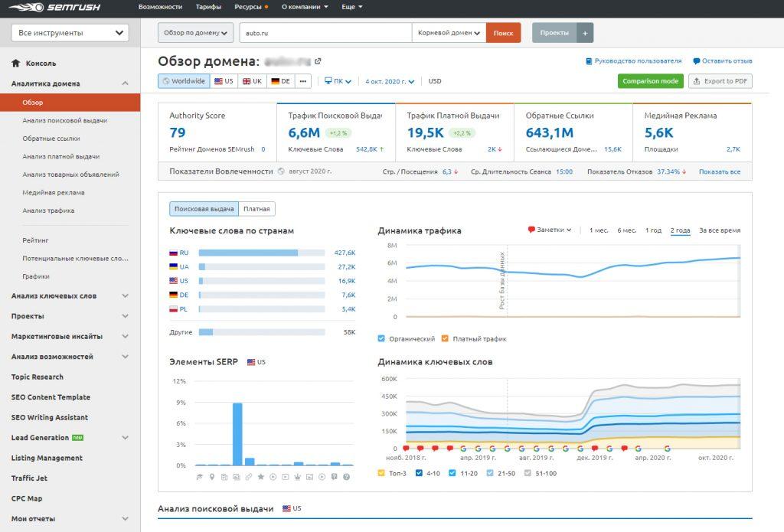This screenshot has height=532, width=784.
Task: Click the more countries ellipsis button
Action: tap(303, 81)
